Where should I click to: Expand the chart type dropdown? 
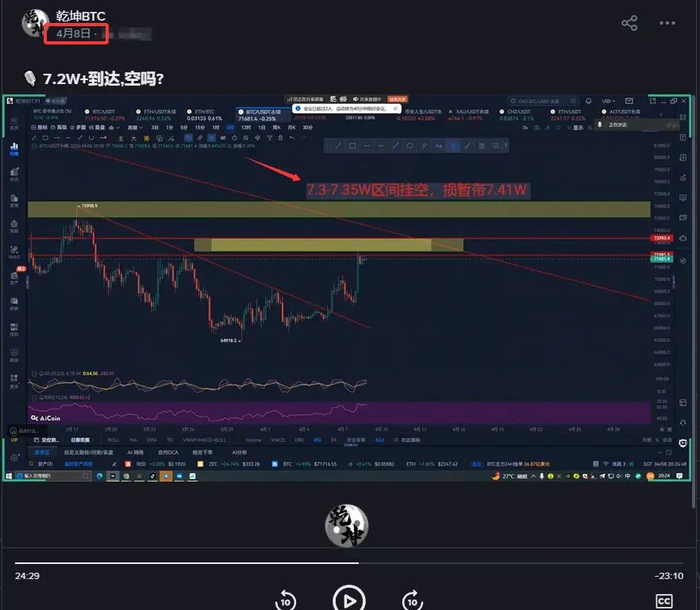point(114,128)
